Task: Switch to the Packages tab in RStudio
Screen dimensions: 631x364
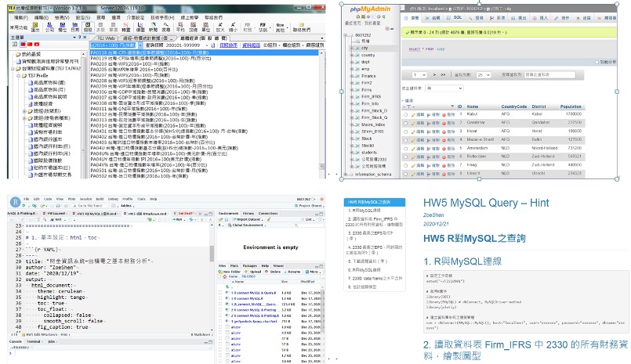Action: (x=249, y=265)
